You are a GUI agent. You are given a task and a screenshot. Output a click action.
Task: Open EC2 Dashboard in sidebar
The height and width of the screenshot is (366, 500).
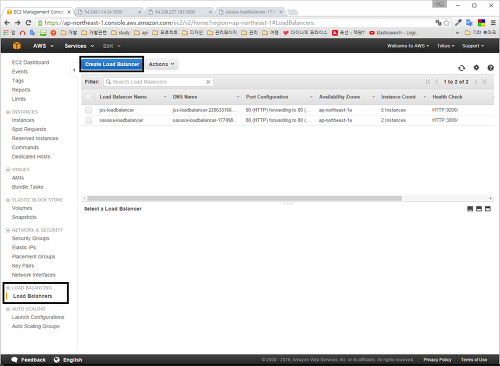pyautogui.click(x=30, y=62)
